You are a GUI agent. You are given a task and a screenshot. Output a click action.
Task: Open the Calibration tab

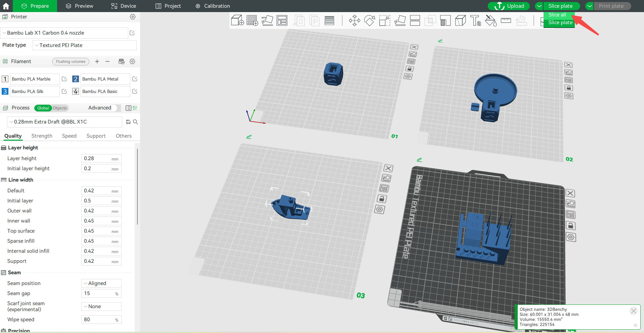point(213,6)
